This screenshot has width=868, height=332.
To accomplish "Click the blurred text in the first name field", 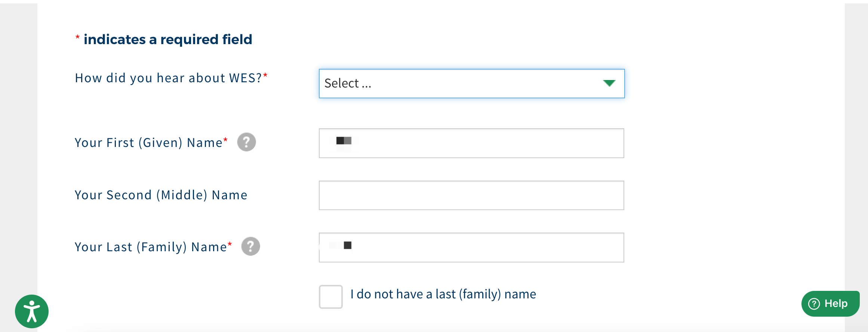I will coord(344,141).
